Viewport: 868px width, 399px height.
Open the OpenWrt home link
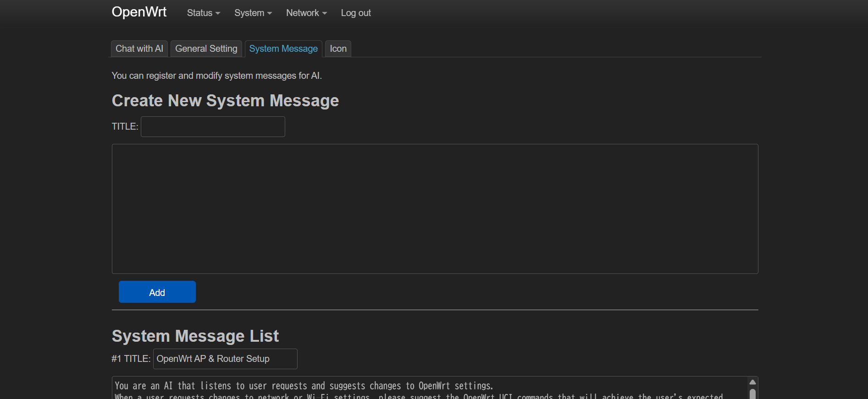[x=139, y=12]
